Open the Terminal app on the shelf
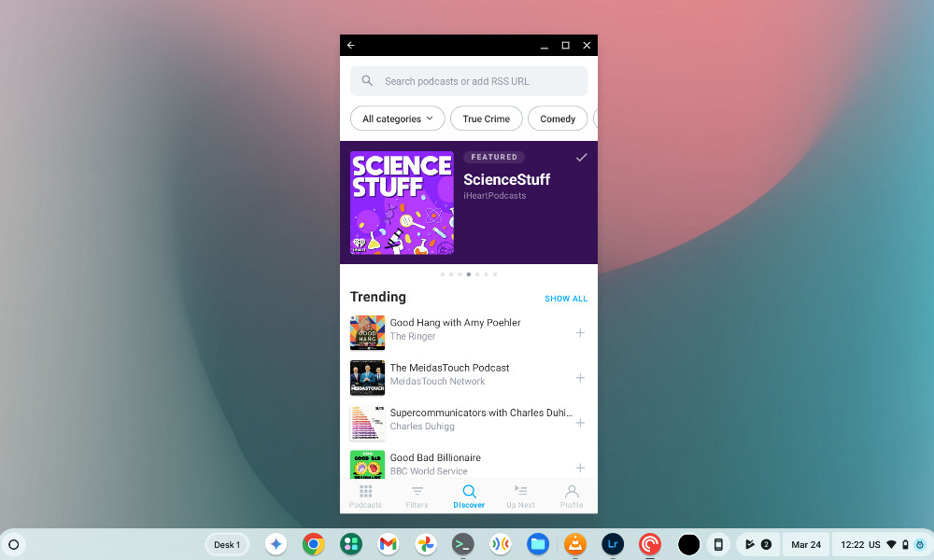The width and height of the screenshot is (934, 560). (x=463, y=544)
